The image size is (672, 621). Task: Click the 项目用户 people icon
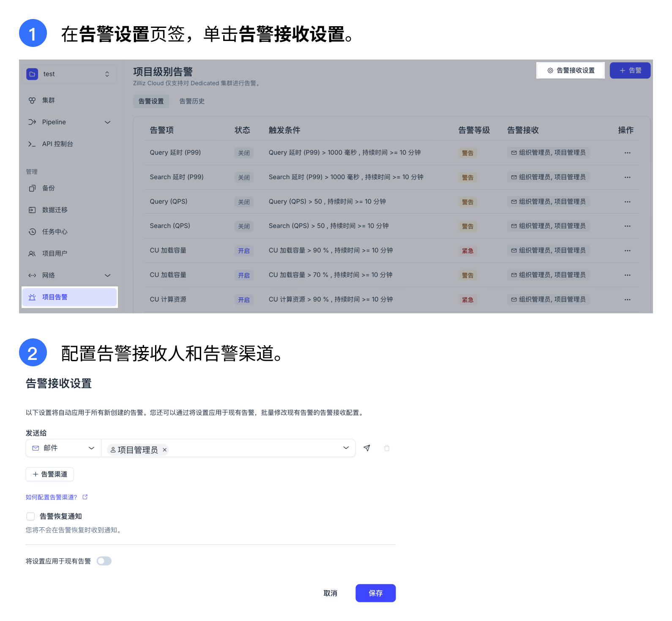click(x=32, y=253)
